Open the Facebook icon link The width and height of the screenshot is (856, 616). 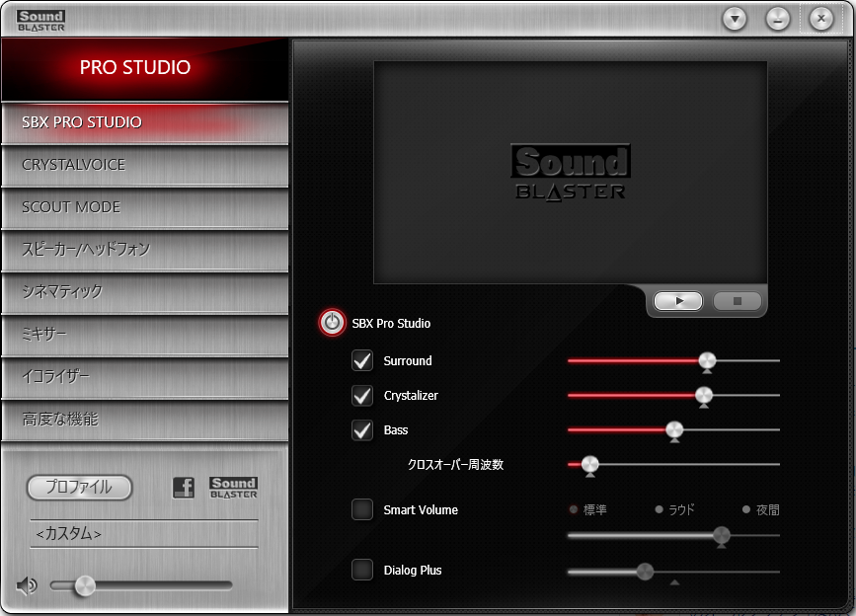click(184, 488)
